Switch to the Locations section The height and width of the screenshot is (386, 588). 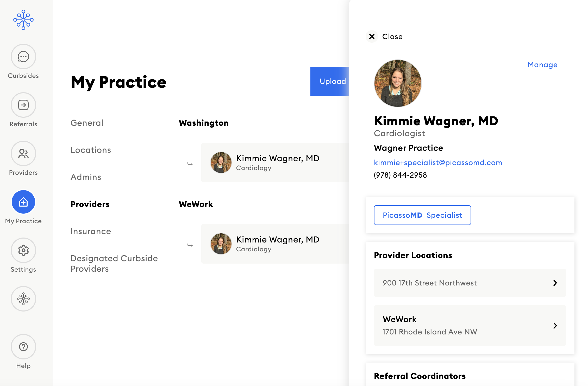click(91, 150)
